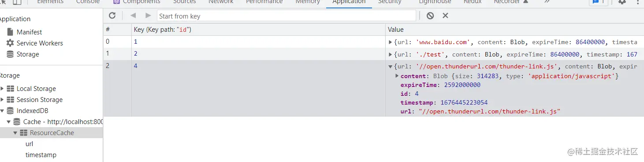
Task: Click the 'Application' section heading in sidebar
Action: (15, 19)
